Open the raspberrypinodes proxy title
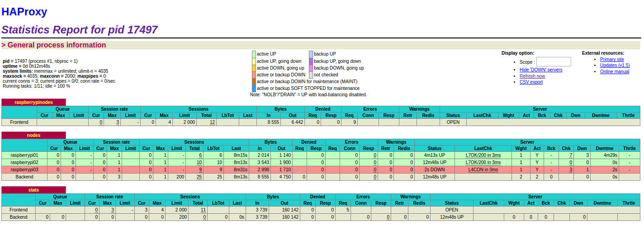Image resolution: width=644 pixels, height=230 pixels. click(33, 102)
